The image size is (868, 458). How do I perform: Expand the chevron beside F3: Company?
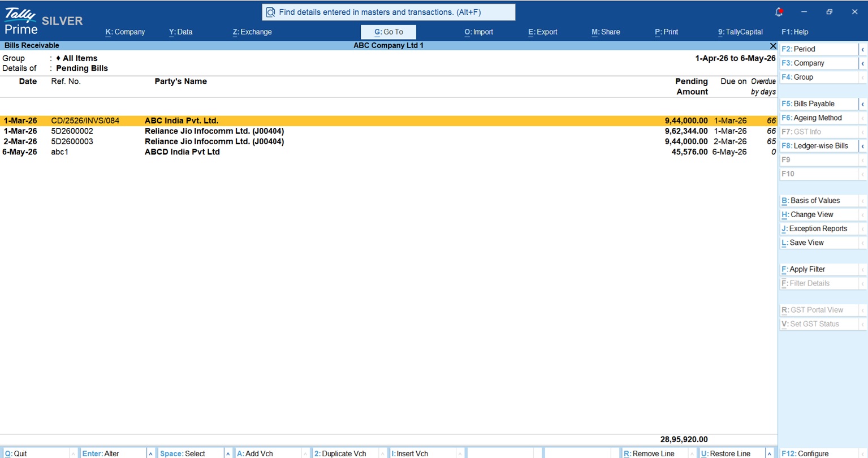pyautogui.click(x=863, y=64)
